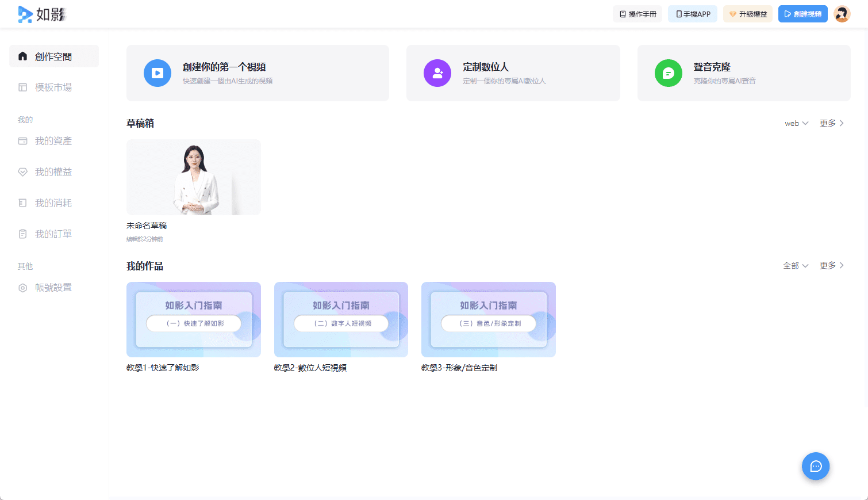Open the 定制數位人 card
This screenshot has width=868, height=500.
(513, 73)
